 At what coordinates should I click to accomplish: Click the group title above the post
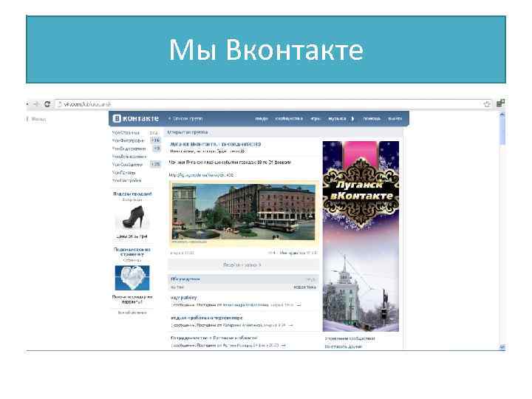(216, 144)
